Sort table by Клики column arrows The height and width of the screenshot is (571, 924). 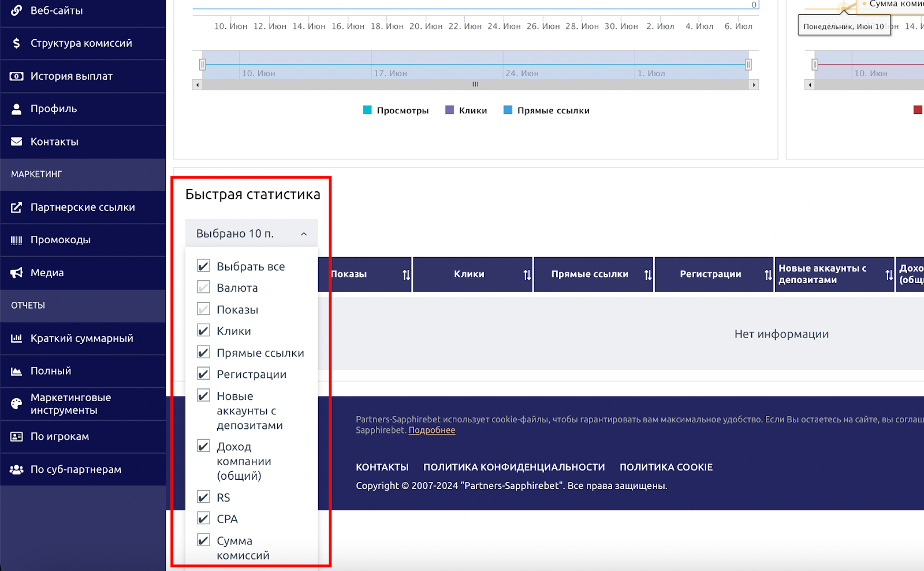point(527,275)
